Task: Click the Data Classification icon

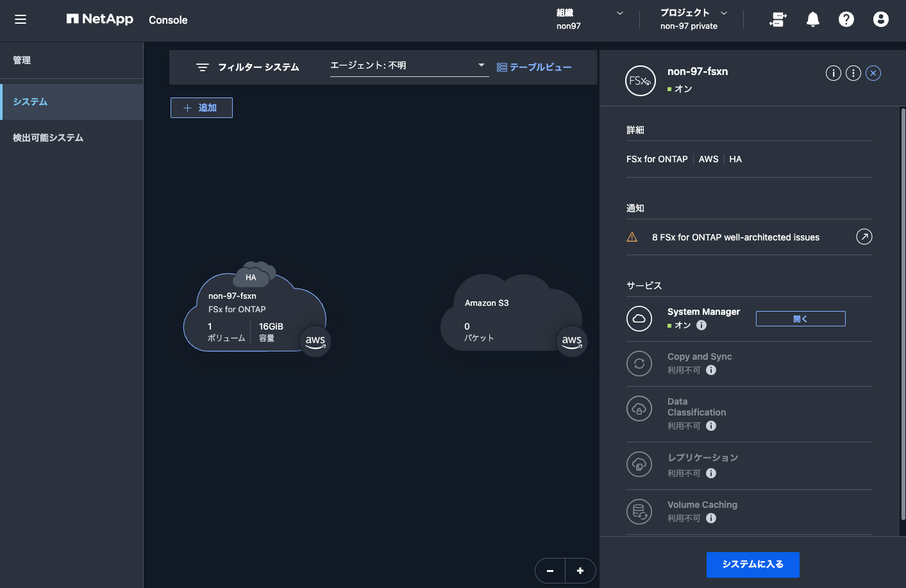Action: point(639,408)
